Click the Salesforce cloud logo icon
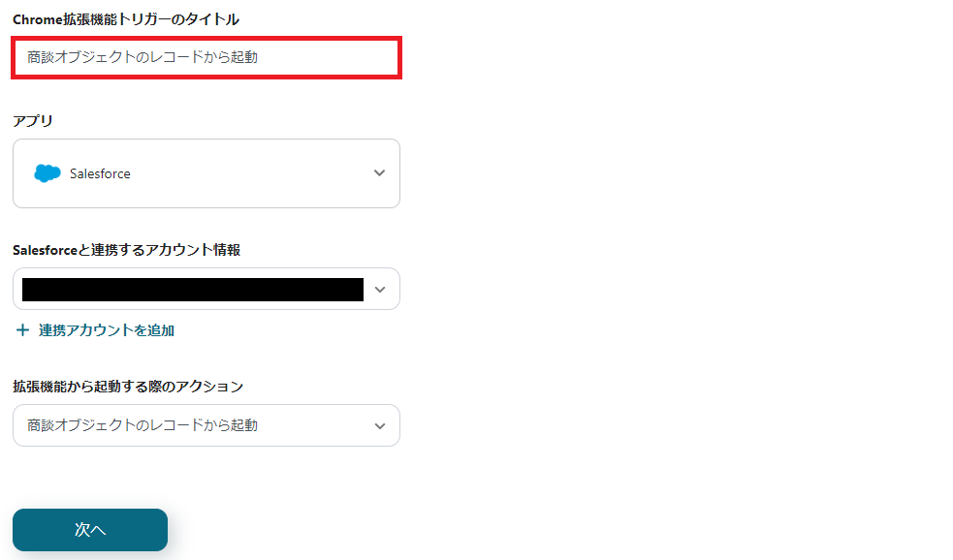The height and width of the screenshot is (560, 953). click(x=47, y=173)
